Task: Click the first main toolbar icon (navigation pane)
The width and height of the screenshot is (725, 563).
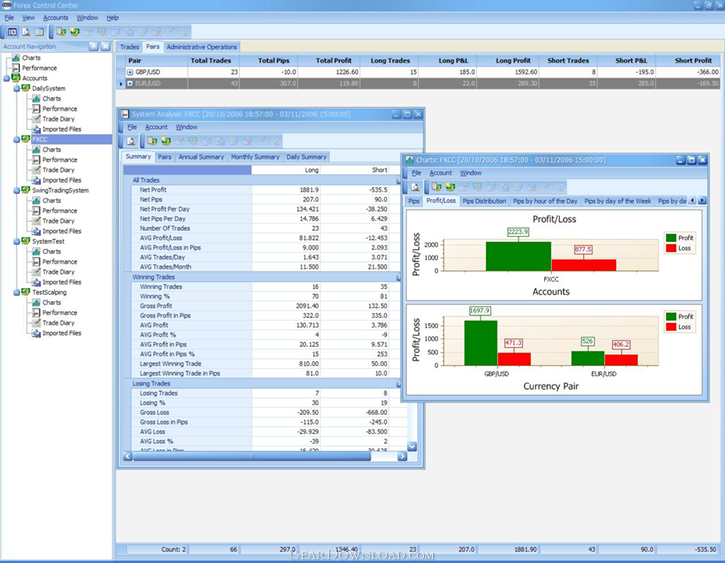Action: pyautogui.click(x=12, y=32)
